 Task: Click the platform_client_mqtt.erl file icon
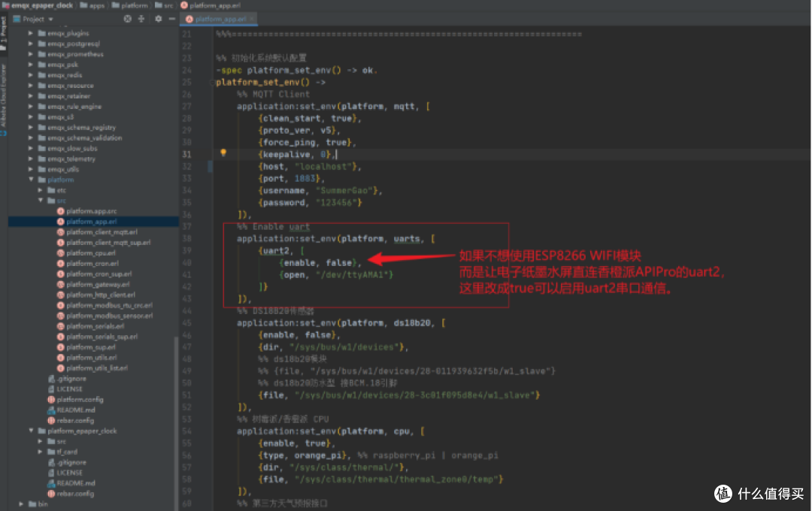pos(61,232)
